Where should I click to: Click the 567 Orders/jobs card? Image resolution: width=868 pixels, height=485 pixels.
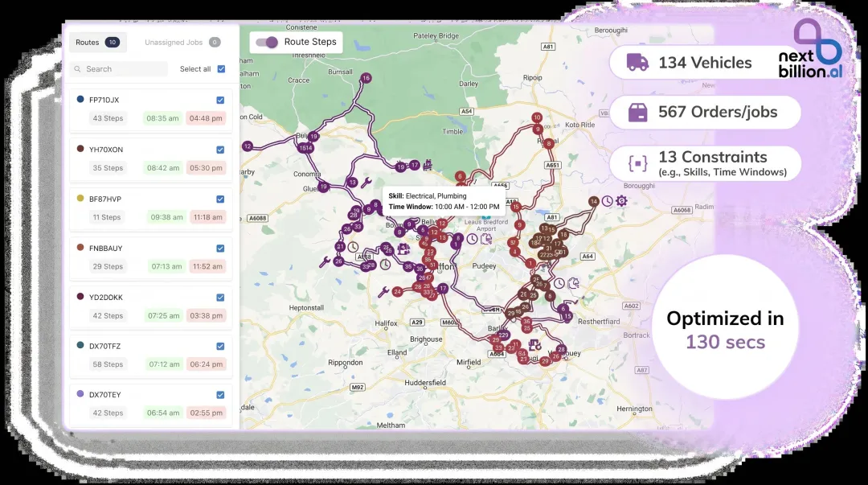click(706, 113)
